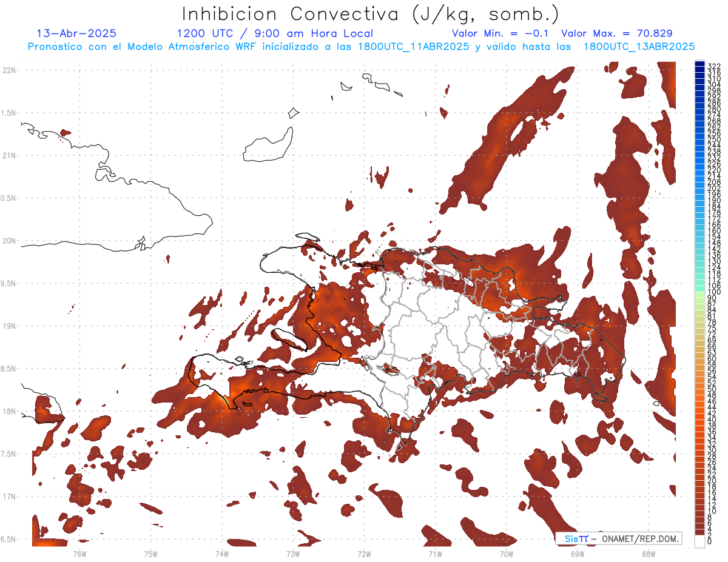Click the darkest blue swatch atop the color scale

coord(700,64)
